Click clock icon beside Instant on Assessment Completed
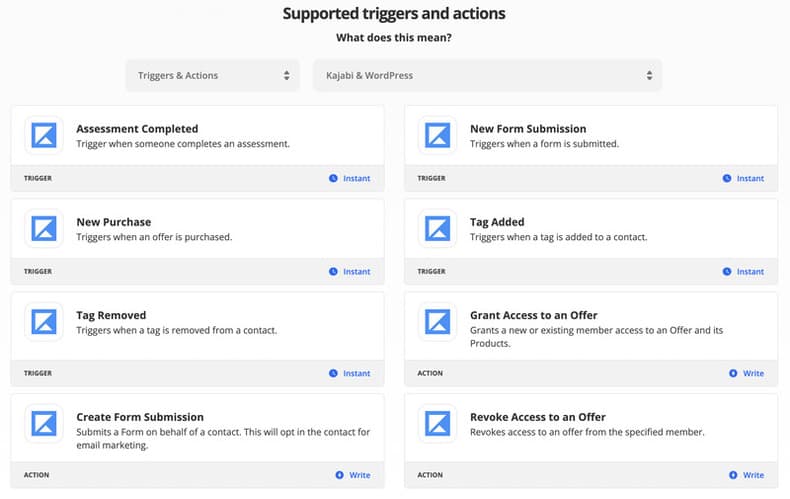The height and width of the screenshot is (499, 790). point(333,178)
